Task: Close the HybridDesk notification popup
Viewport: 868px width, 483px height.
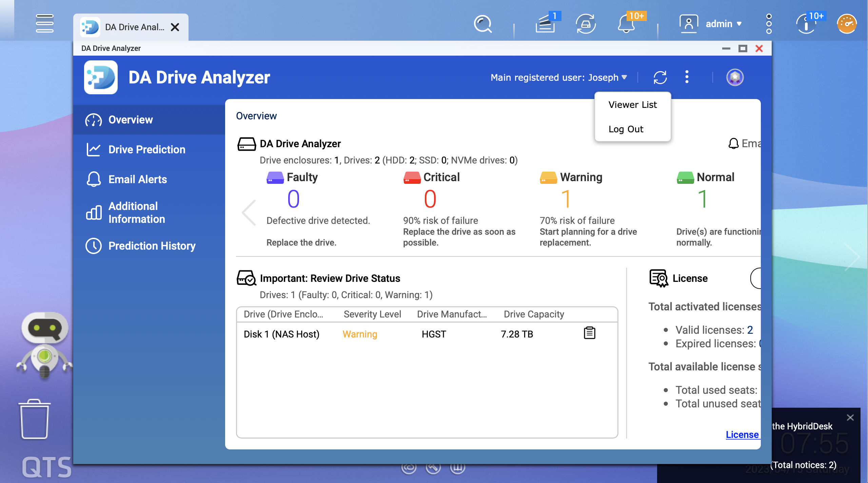Action: [x=850, y=417]
